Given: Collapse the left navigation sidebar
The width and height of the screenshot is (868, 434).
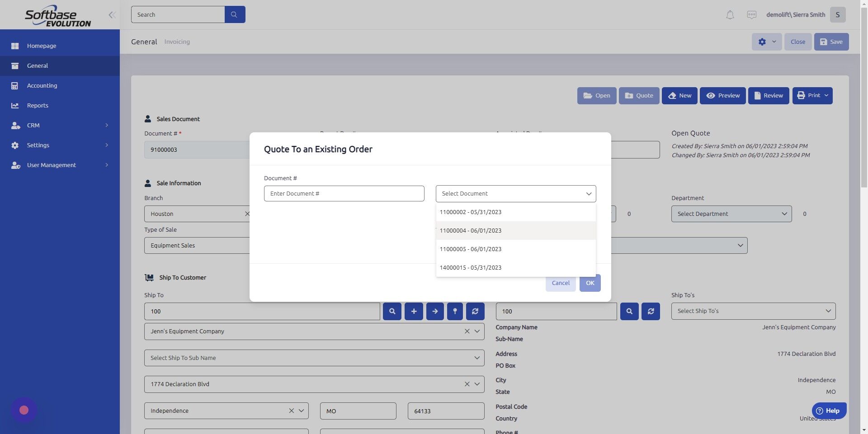Looking at the screenshot, I should (112, 14).
